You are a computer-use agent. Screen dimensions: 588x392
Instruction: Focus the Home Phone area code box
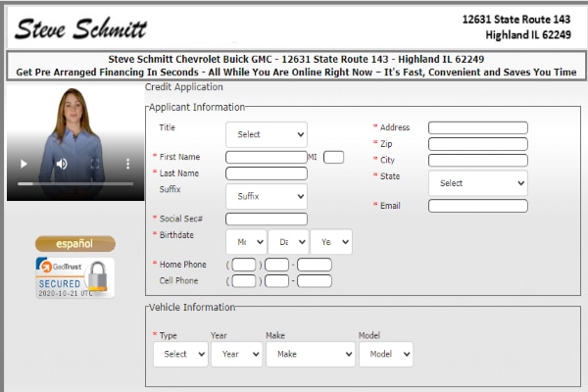(244, 265)
